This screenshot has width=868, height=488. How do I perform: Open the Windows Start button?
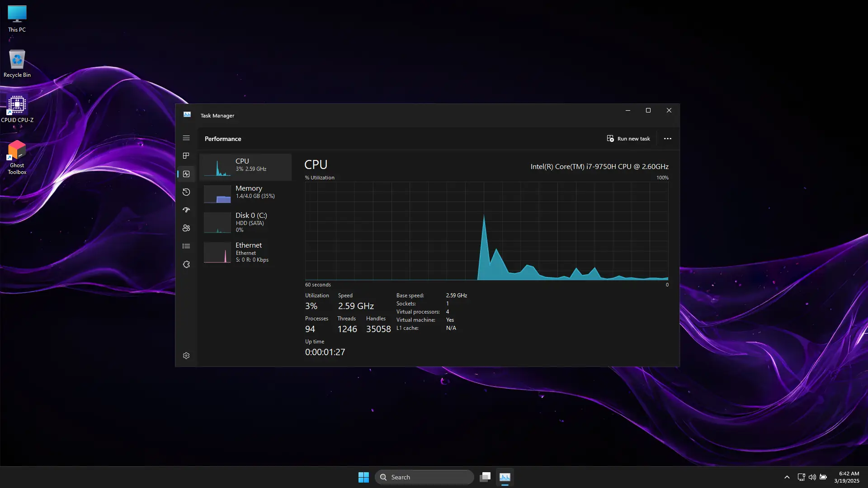click(x=363, y=477)
